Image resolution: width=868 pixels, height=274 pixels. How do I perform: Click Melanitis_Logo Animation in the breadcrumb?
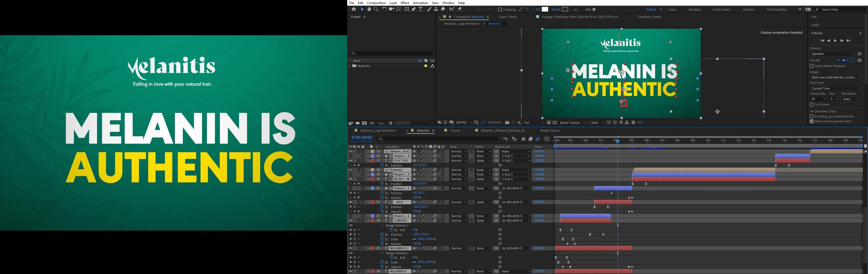[x=462, y=24]
